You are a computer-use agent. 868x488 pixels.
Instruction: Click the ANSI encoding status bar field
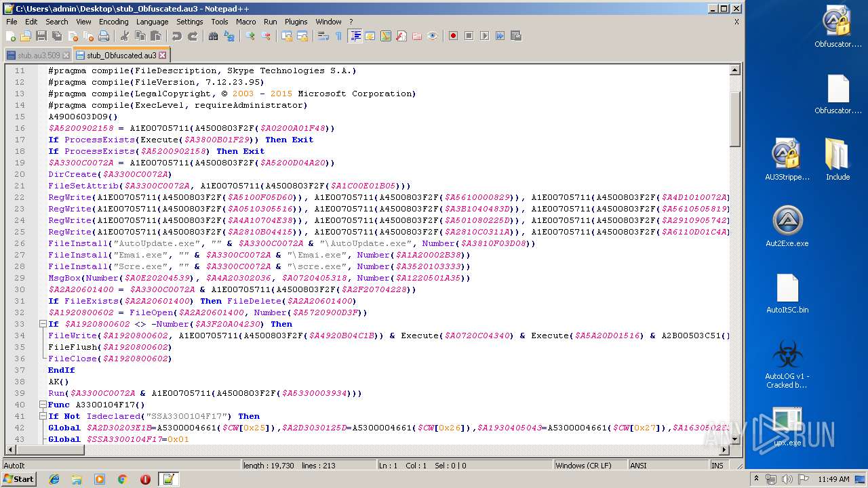pos(668,466)
